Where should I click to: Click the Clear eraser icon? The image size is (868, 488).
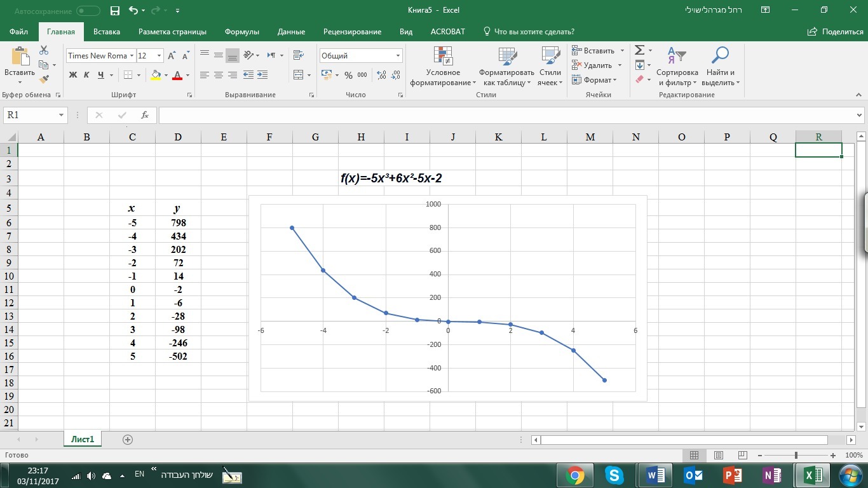[x=640, y=79]
